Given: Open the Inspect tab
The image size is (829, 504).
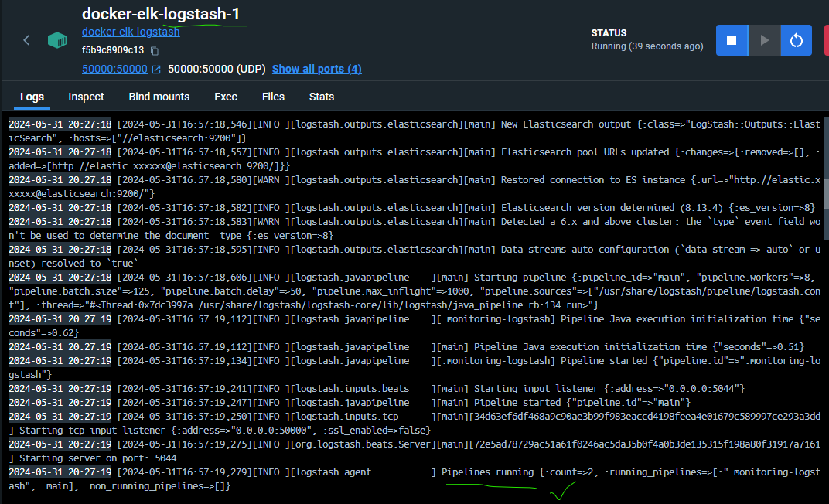Looking at the screenshot, I should [x=86, y=97].
